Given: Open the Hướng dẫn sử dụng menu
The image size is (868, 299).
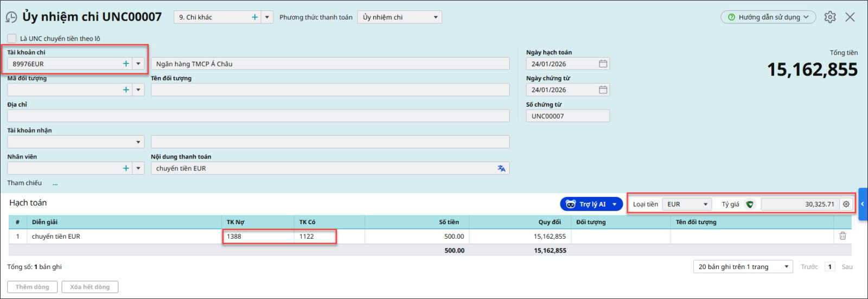Looking at the screenshot, I should point(768,17).
